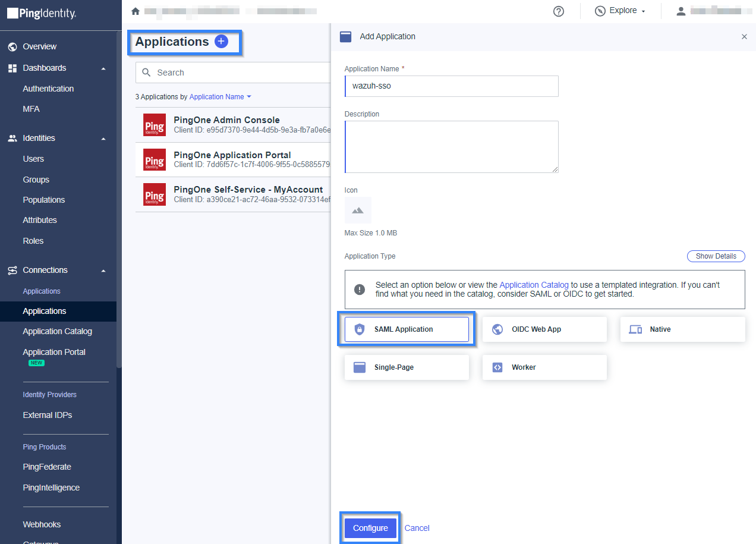
Task: Click the icon upload image placeholder
Action: [358, 210]
